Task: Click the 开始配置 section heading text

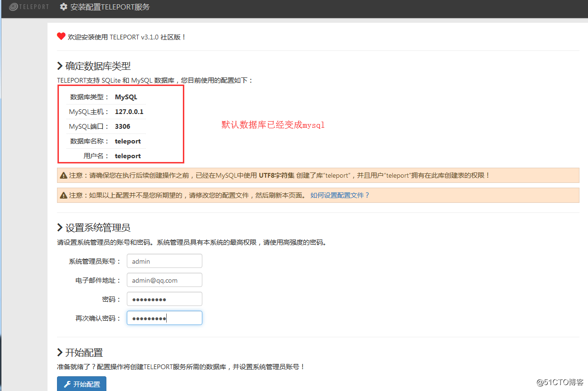Action: point(84,353)
